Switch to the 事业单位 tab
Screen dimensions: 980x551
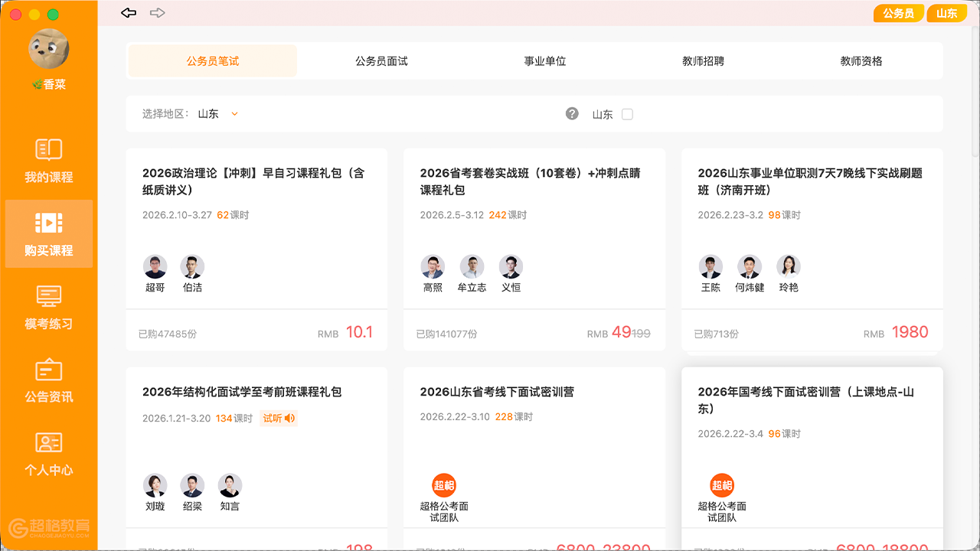tap(544, 61)
